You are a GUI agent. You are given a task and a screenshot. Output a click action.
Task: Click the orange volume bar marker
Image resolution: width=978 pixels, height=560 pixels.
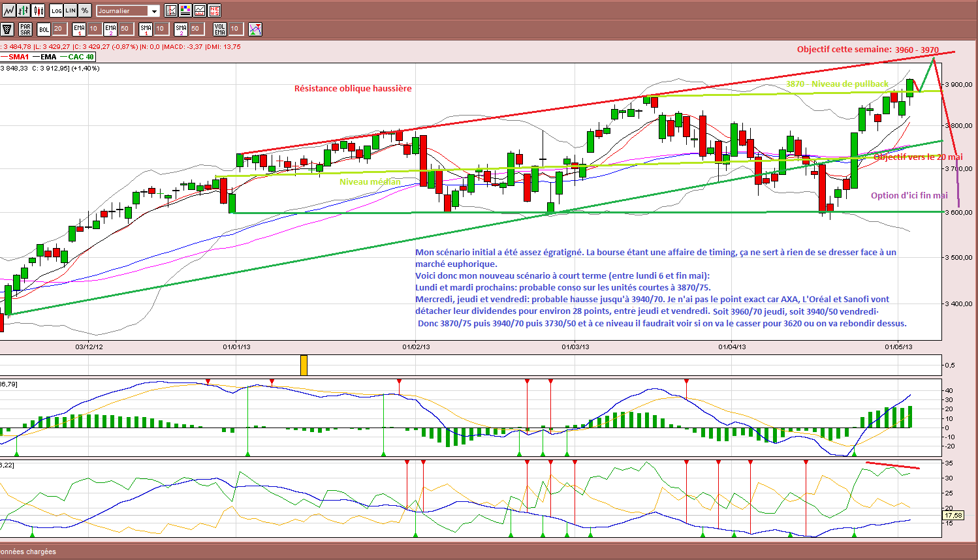click(304, 365)
